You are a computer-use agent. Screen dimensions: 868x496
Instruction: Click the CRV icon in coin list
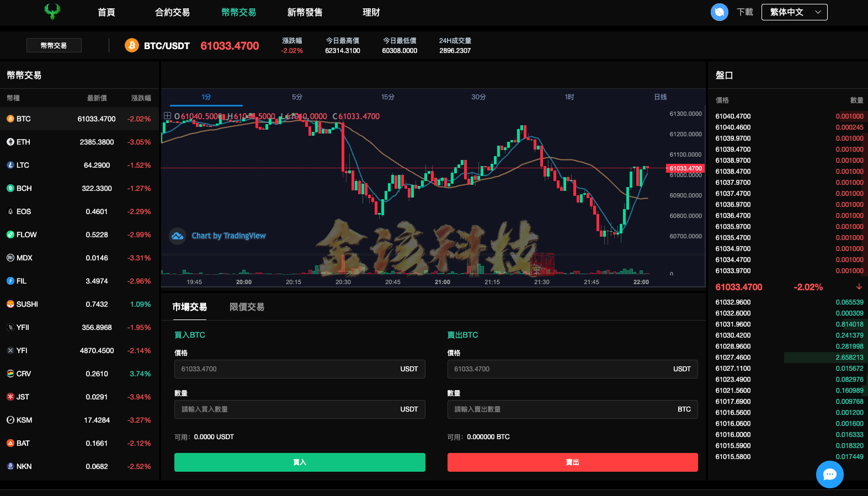10,374
